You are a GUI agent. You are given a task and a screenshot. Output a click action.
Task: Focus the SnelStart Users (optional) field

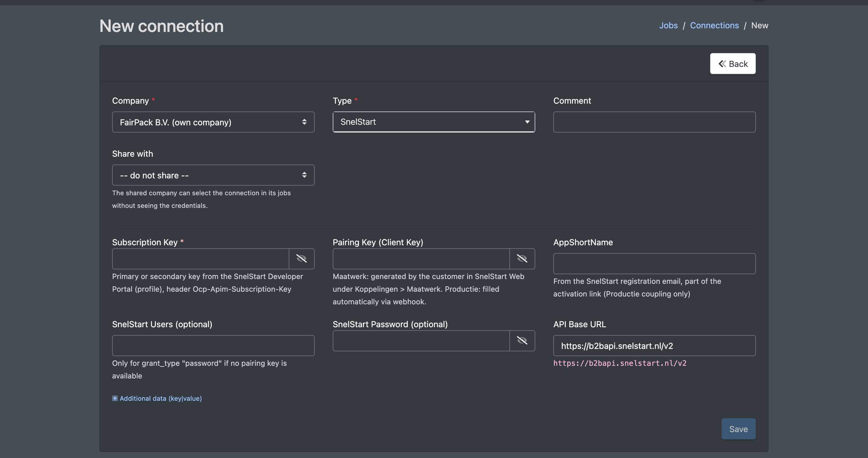213,346
